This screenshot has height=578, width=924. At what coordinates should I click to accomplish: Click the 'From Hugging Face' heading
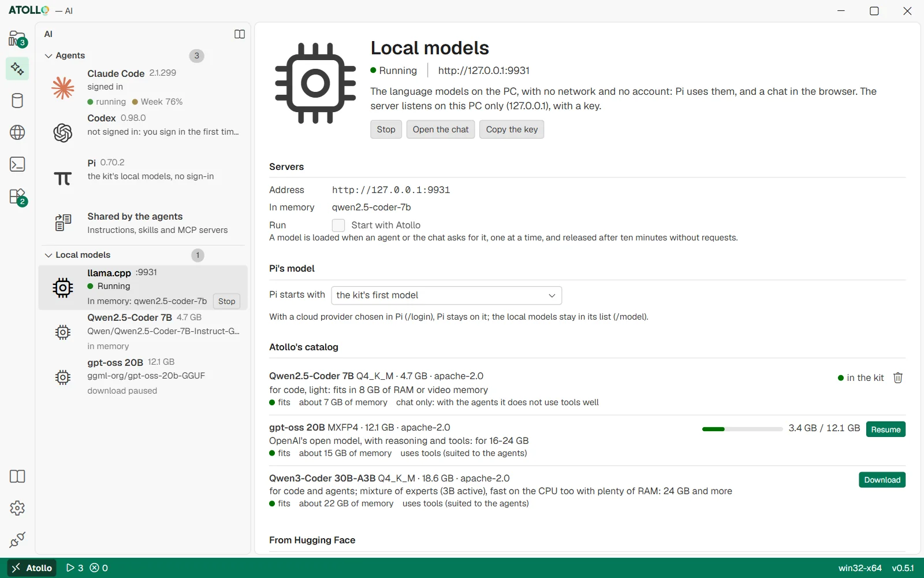(312, 540)
